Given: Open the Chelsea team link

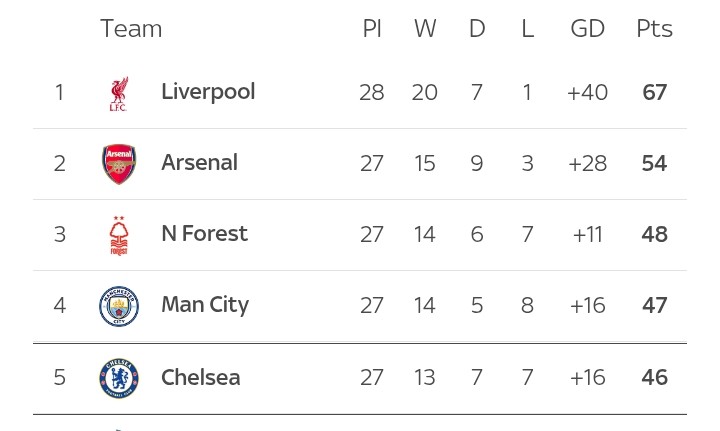Looking at the screenshot, I should (x=201, y=377).
